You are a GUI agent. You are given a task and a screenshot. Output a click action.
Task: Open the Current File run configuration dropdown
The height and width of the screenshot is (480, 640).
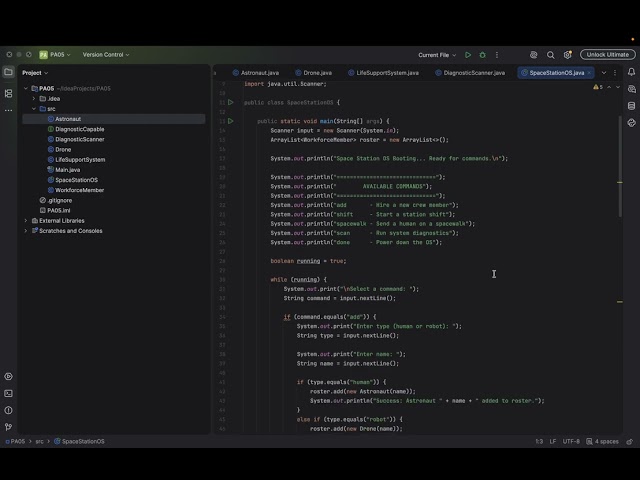[x=437, y=55]
